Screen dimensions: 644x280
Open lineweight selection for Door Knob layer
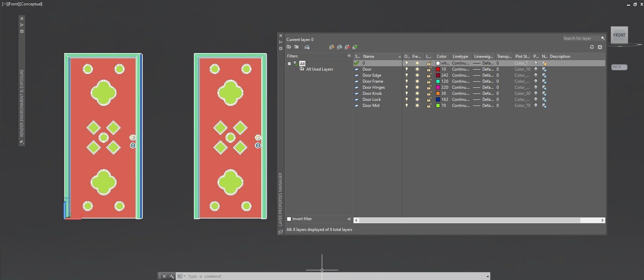tap(483, 93)
